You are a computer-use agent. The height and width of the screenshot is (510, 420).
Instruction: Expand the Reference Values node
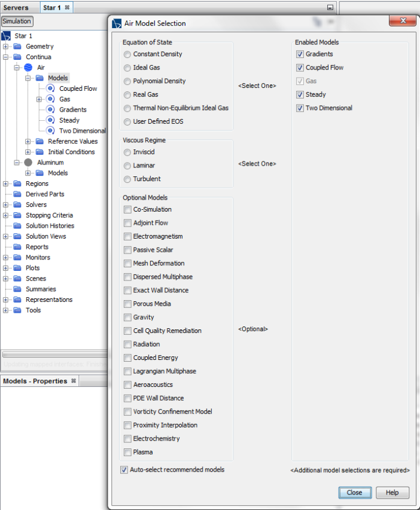(x=28, y=142)
